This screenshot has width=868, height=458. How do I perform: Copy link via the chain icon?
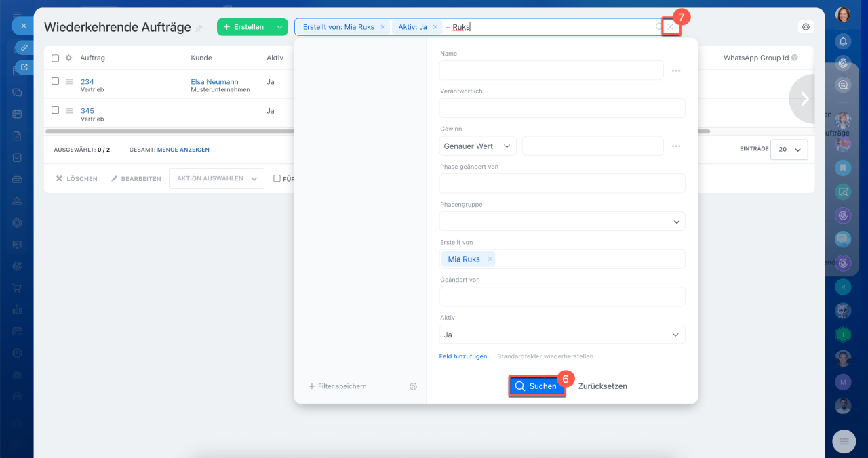(x=24, y=48)
